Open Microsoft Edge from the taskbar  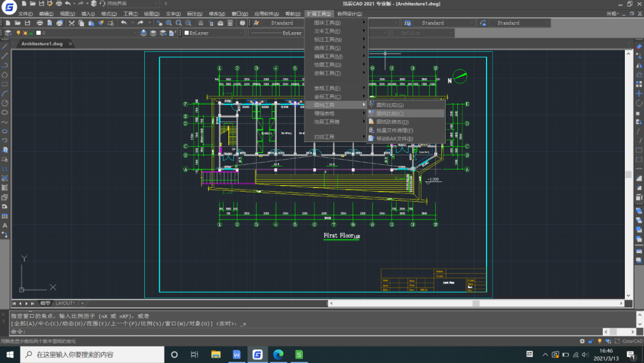278,355
